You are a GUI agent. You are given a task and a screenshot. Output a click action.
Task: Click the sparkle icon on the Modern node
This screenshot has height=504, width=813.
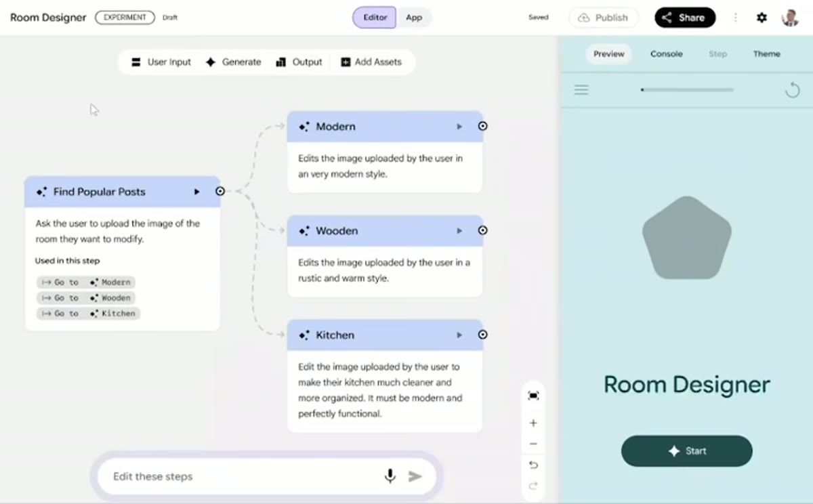304,127
